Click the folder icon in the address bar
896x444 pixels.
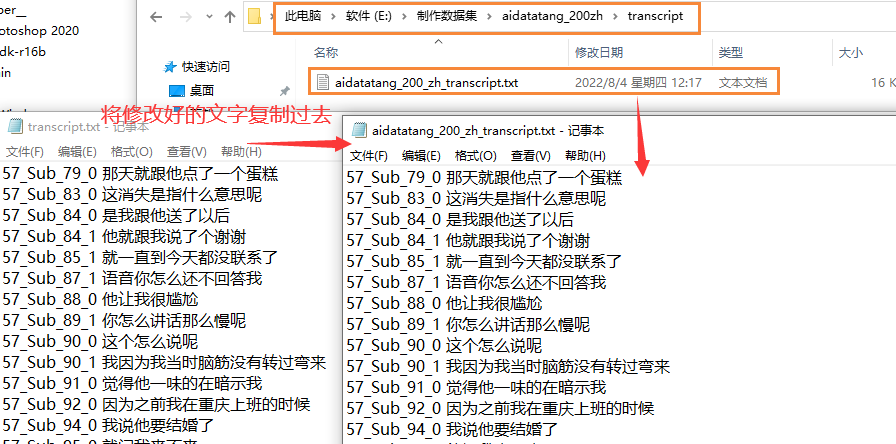coord(256,17)
